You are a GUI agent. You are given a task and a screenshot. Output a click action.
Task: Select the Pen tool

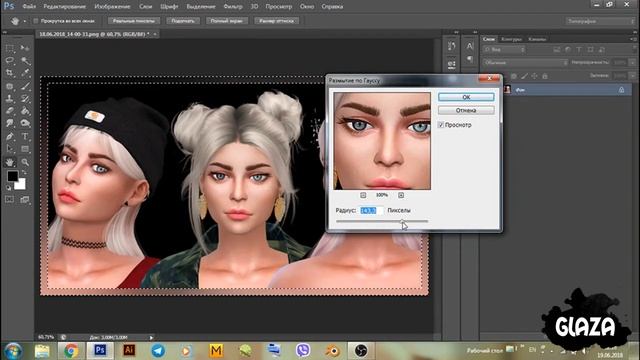[x=10, y=136]
